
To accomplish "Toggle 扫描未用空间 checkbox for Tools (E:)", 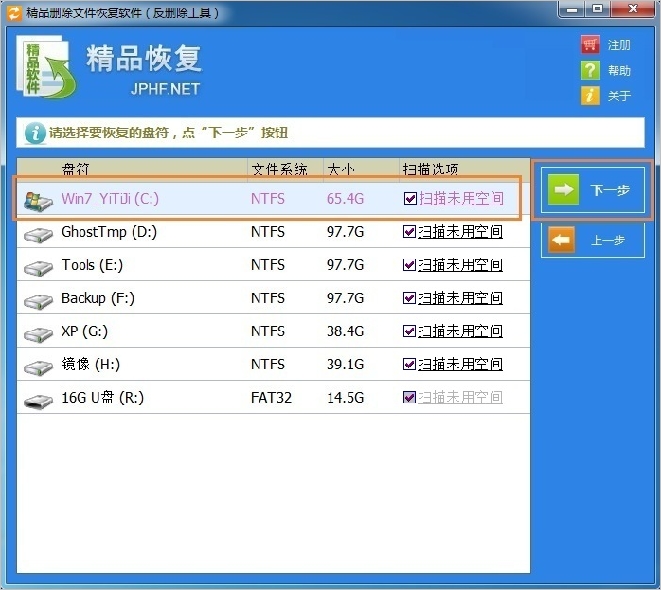I will 409,265.
